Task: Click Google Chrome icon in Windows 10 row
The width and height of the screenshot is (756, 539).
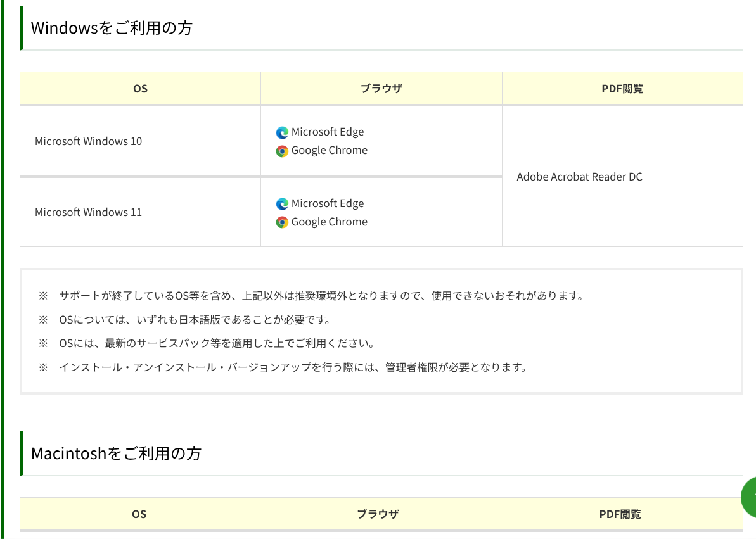Action: (282, 151)
